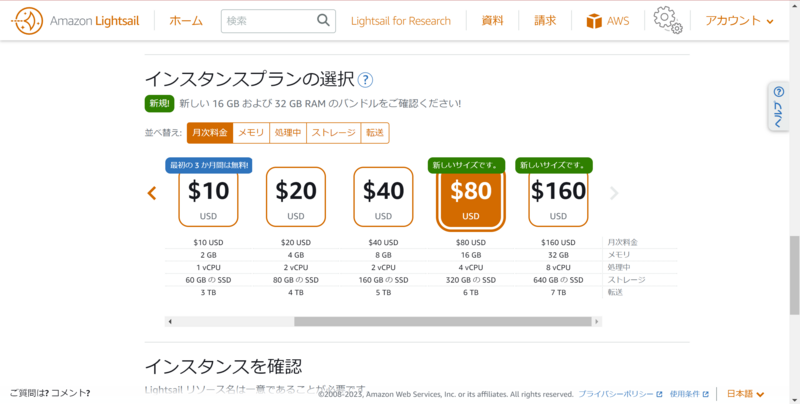The height and width of the screenshot is (404, 800).
Task: Click the '32 GB' memory cell
Action: [x=558, y=255]
